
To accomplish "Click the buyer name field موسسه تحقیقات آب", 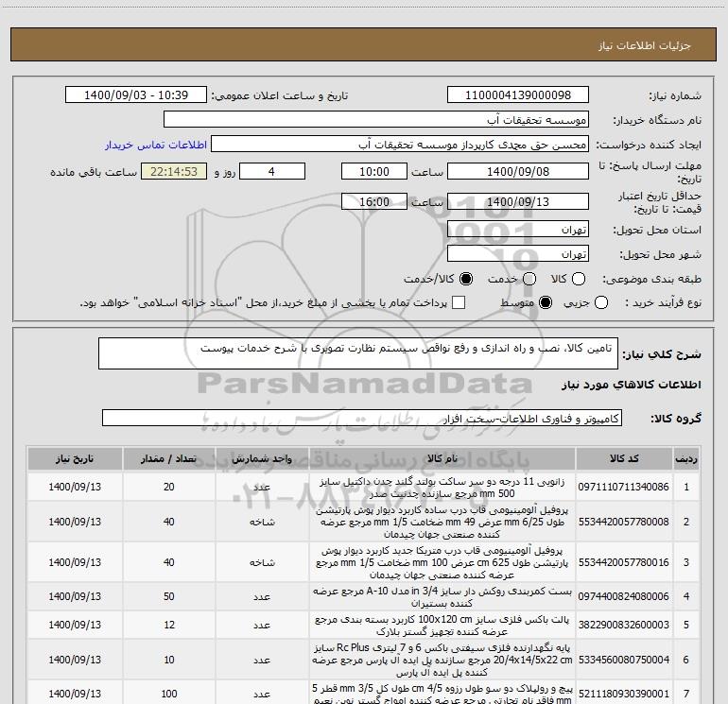I will point(376,119).
